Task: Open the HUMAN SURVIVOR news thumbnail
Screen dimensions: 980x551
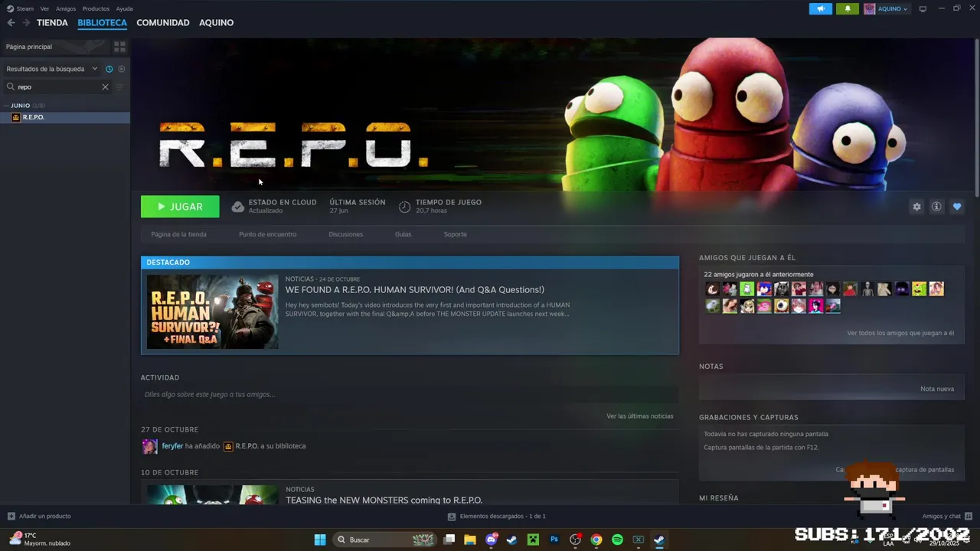Action: pyautogui.click(x=212, y=311)
